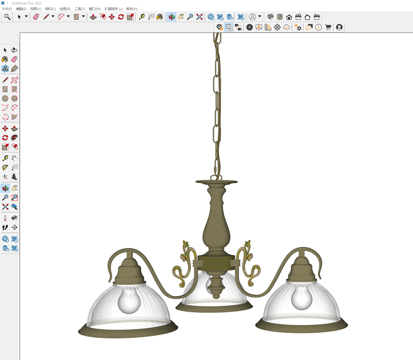Open the Line tool dropdown arrow
The image size is (413, 360).
53,17
